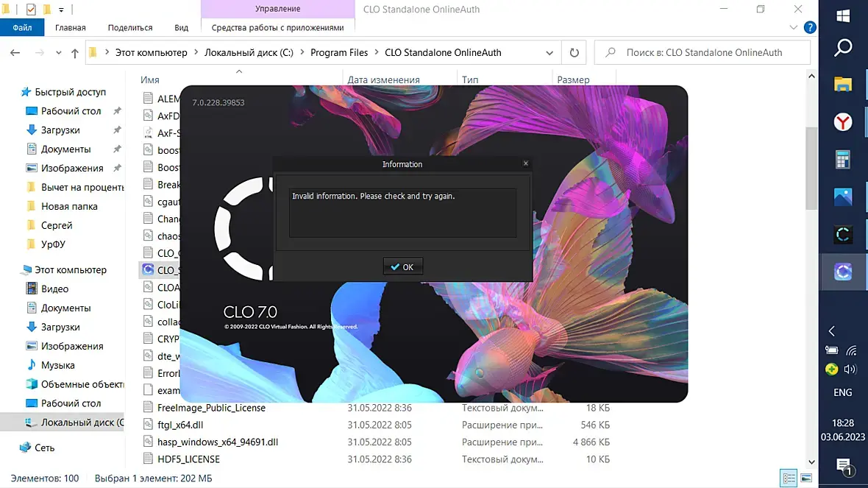Open Загрузки under quick access
Viewport: 868px width, 488px height.
coord(60,130)
